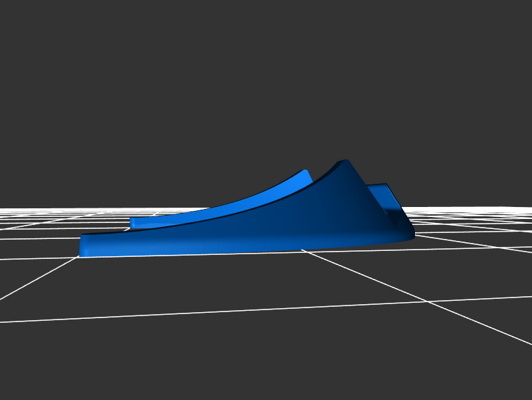Click the tallest peak of the blue model
Viewport: 532px width, 400px height.
point(343,161)
